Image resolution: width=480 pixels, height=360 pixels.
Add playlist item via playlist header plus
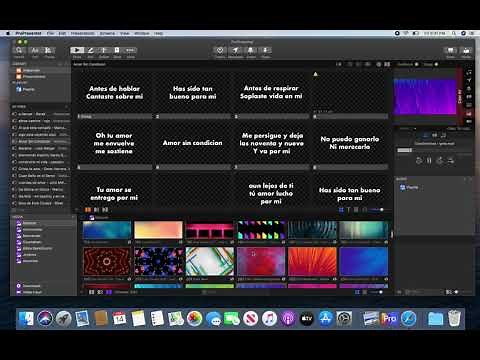[67, 107]
